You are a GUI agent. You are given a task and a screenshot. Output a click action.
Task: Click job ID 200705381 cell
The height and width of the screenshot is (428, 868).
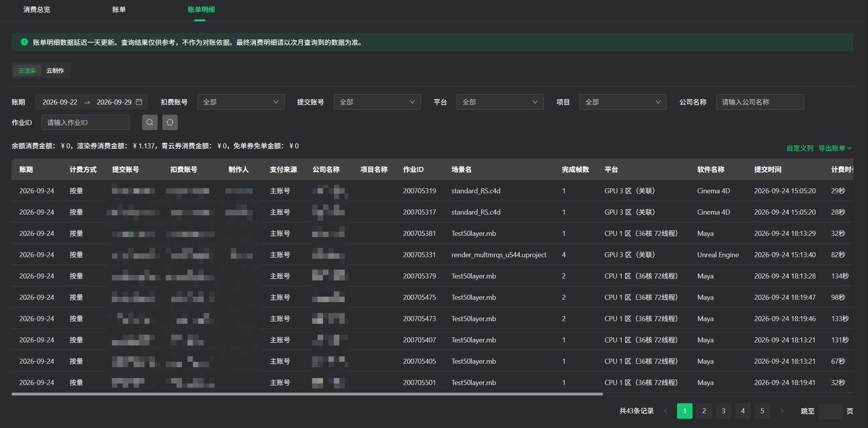click(419, 233)
